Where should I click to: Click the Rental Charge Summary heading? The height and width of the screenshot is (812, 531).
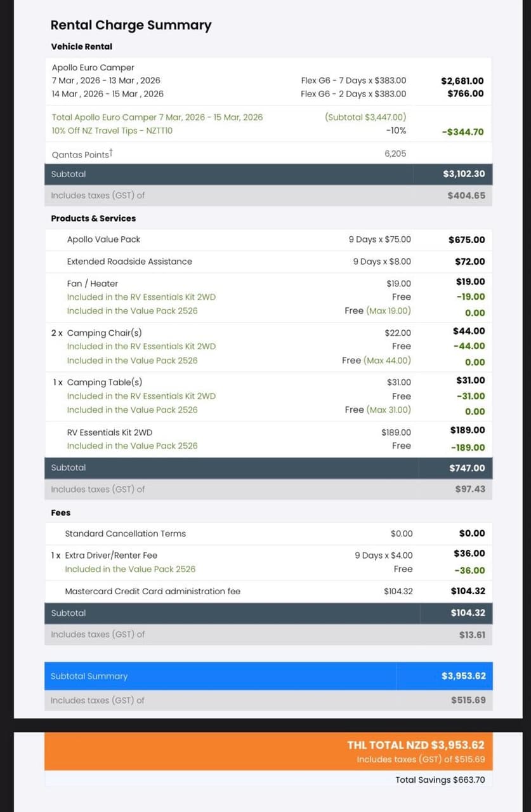click(131, 25)
